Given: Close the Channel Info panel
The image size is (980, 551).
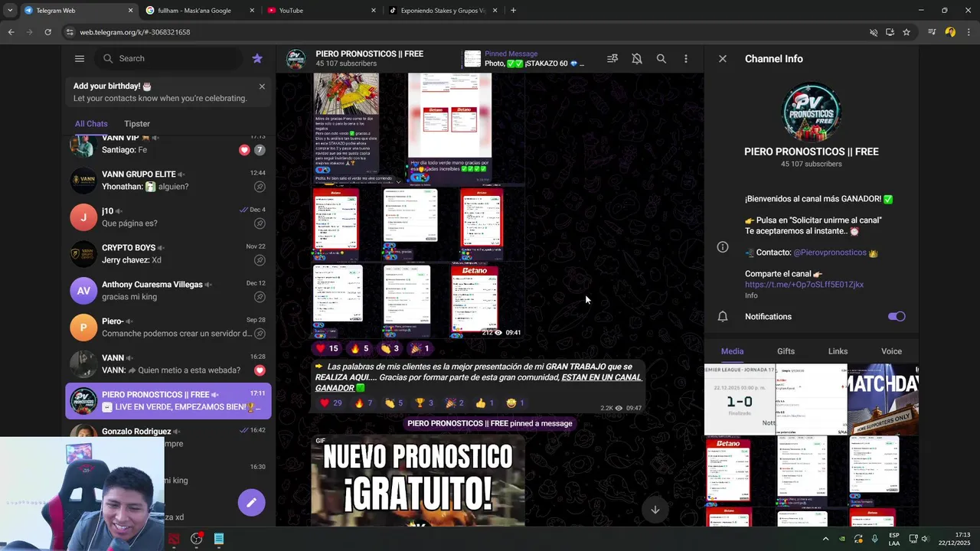Looking at the screenshot, I should [723, 58].
